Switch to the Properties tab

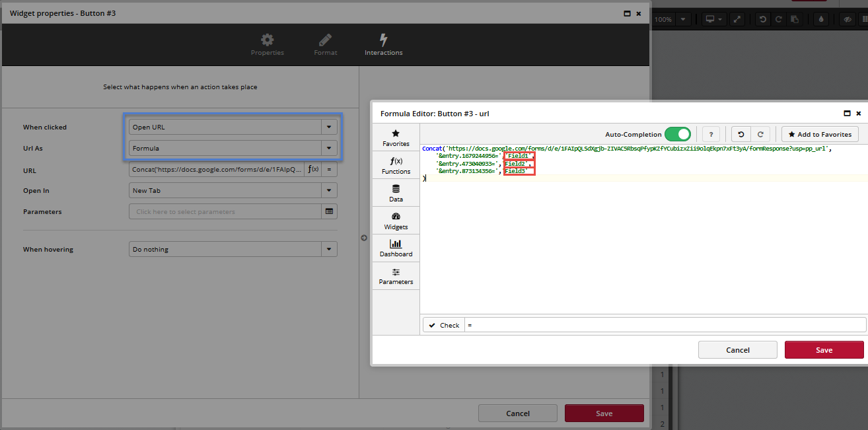coord(268,45)
